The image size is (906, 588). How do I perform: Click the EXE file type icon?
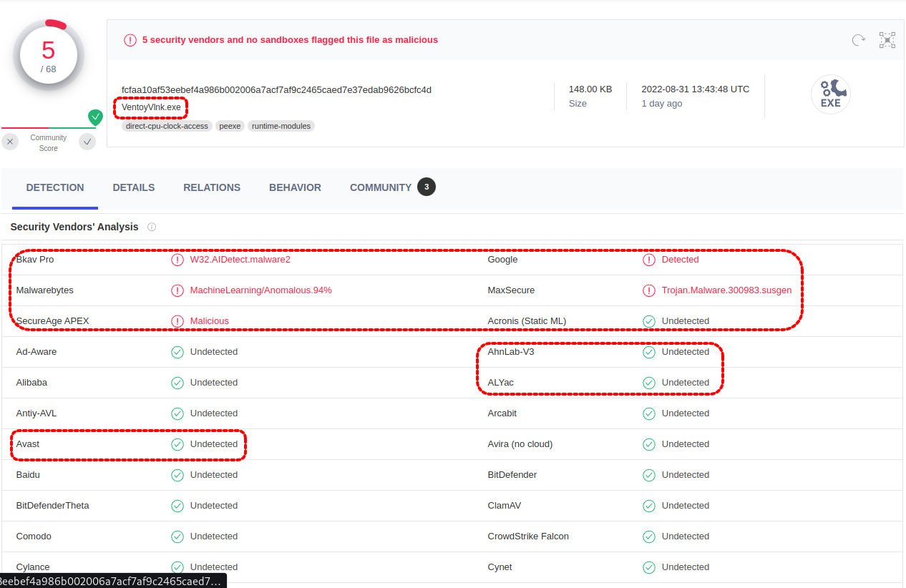[830, 94]
